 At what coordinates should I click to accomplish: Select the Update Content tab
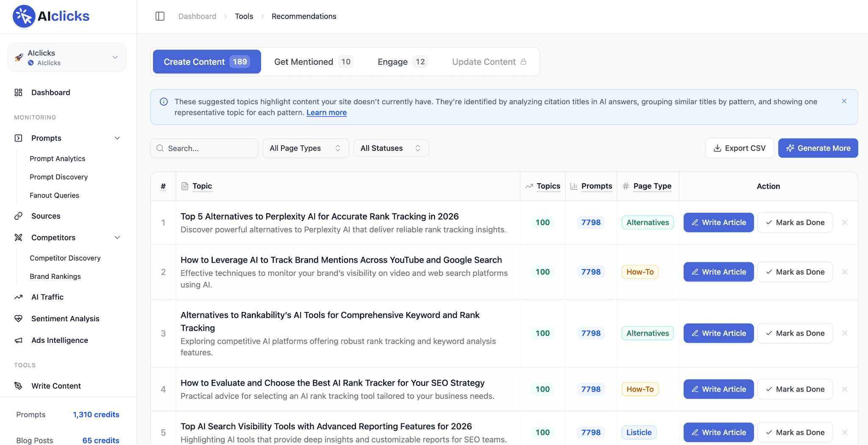tap(489, 62)
